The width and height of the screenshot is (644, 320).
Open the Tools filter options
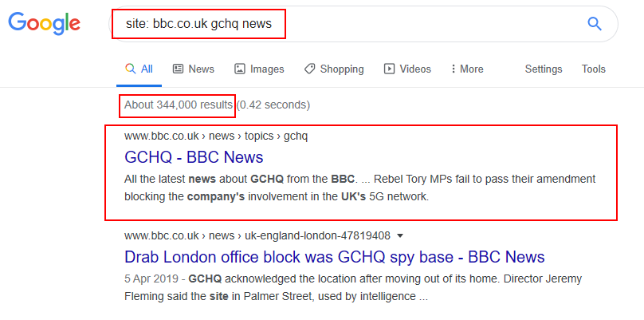593,69
